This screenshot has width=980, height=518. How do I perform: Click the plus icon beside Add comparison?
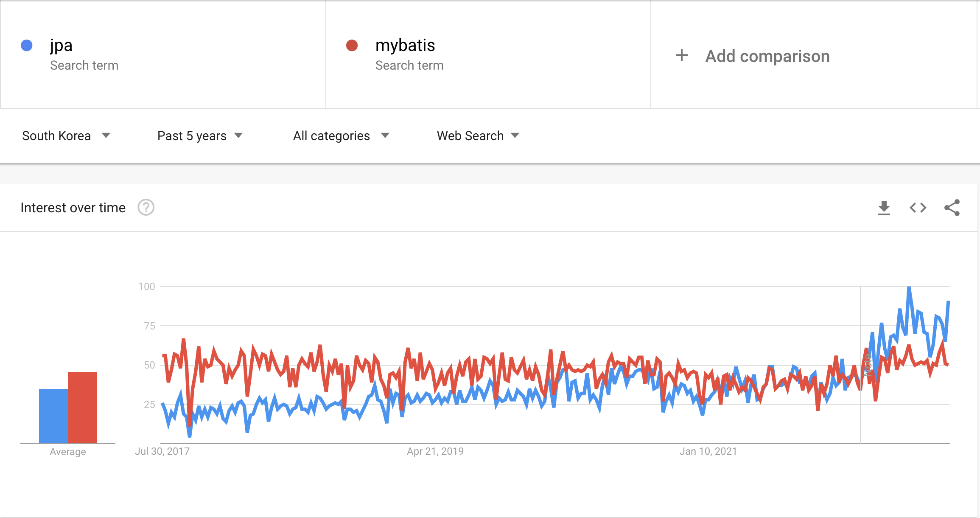681,56
